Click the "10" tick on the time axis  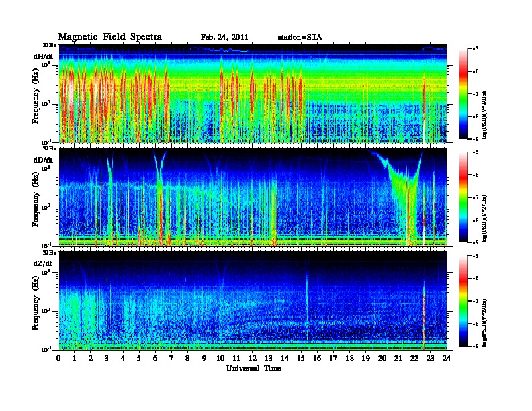click(220, 358)
